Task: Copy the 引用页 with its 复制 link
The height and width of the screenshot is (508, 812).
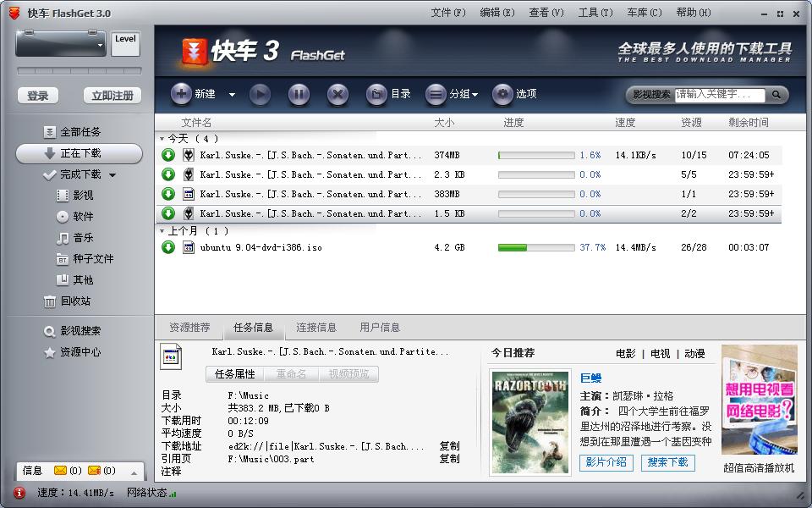Action: pyautogui.click(x=449, y=459)
